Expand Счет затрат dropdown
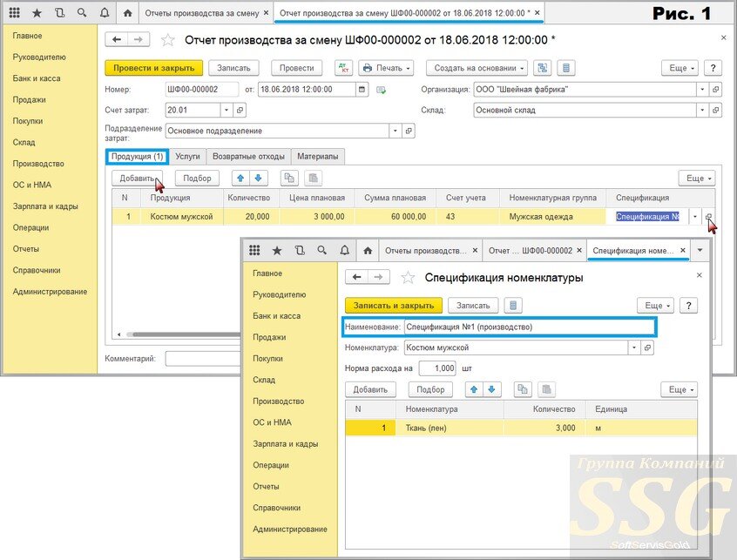Screen dimensions: 737x560 (x=227, y=110)
